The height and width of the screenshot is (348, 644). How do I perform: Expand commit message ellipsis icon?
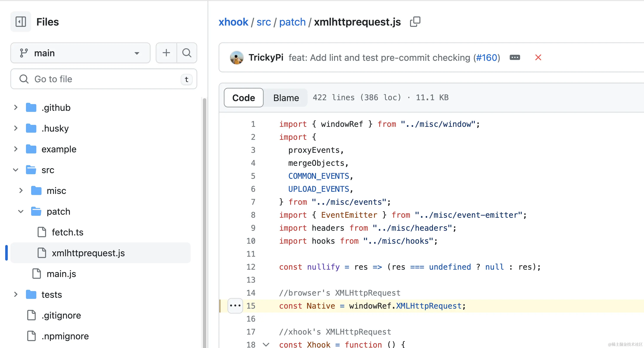(x=515, y=58)
